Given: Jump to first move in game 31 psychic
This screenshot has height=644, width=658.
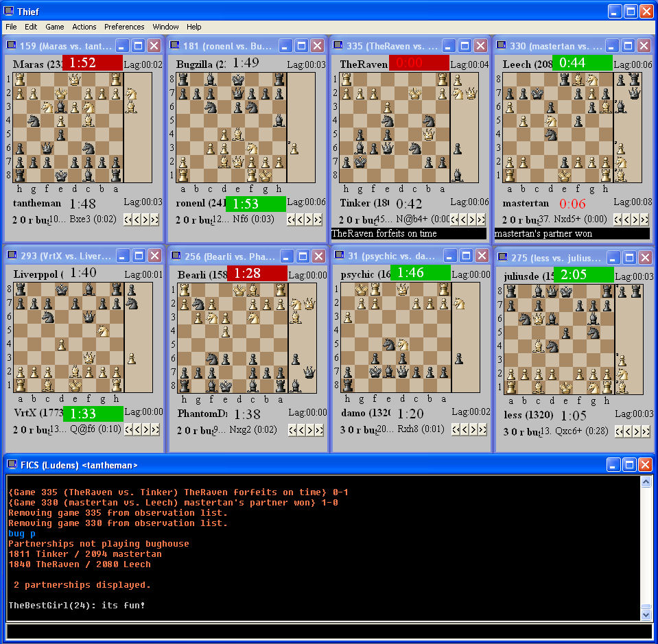Looking at the screenshot, I should point(456,429).
